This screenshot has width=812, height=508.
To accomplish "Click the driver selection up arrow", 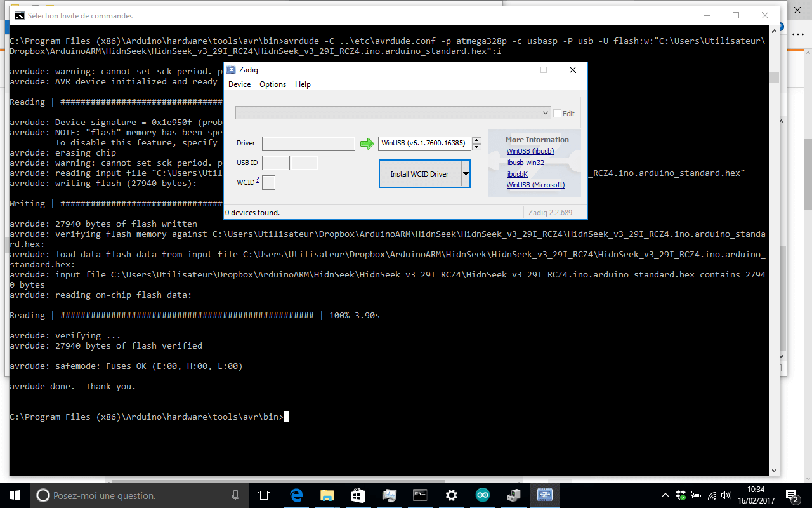I will click(477, 140).
